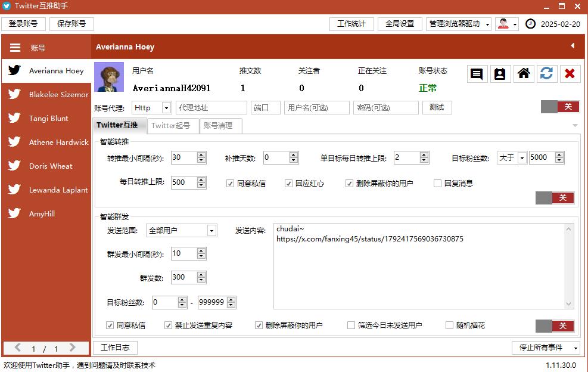Enable 回复消息 checkbox

pyautogui.click(x=437, y=184)
